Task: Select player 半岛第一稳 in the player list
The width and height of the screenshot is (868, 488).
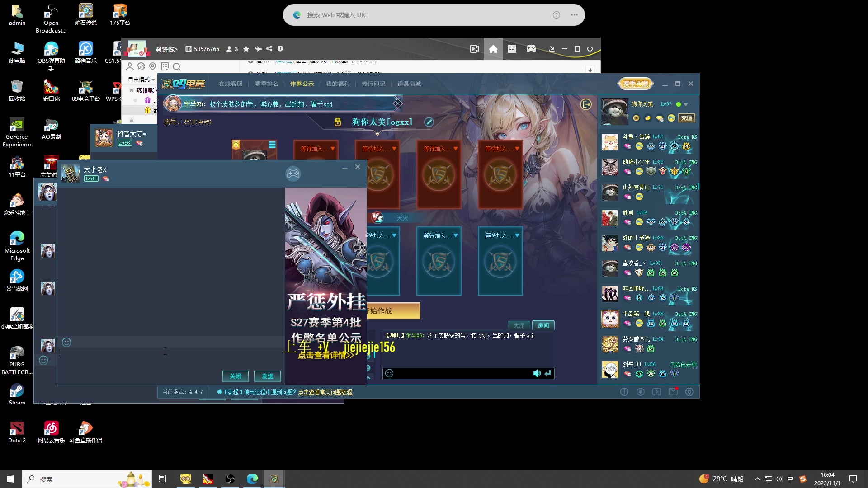Action: click(649, 319)
